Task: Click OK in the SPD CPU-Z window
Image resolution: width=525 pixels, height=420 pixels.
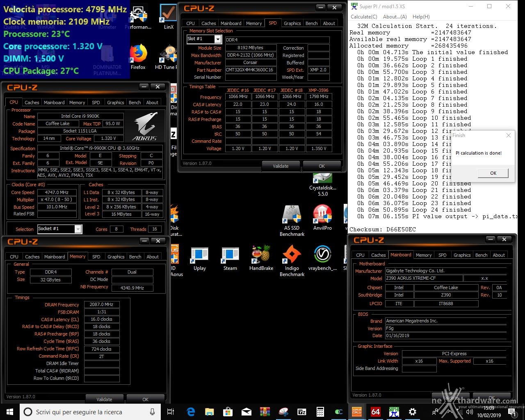Action: coord(322,166)
